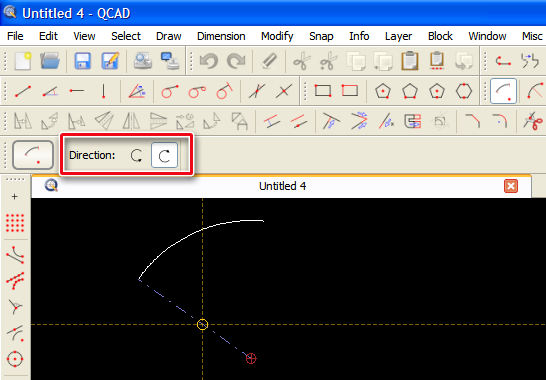Select the red scissors Break Out tool

point(533,121)
